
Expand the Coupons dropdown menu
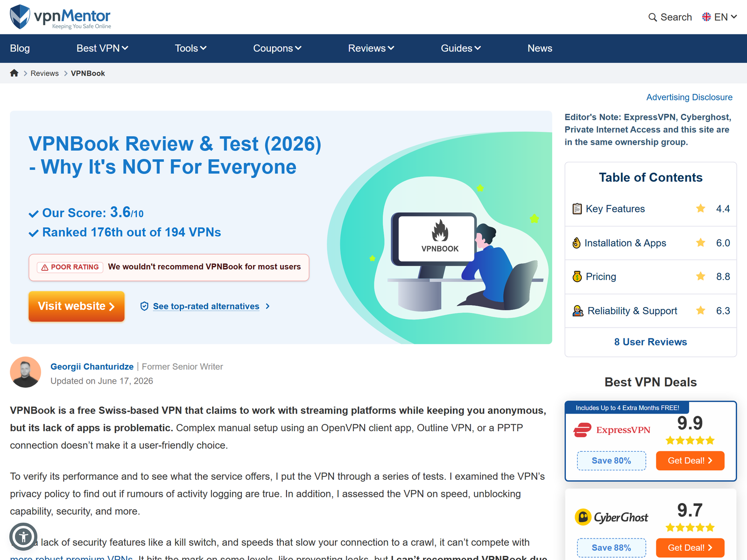click(277, 48)
